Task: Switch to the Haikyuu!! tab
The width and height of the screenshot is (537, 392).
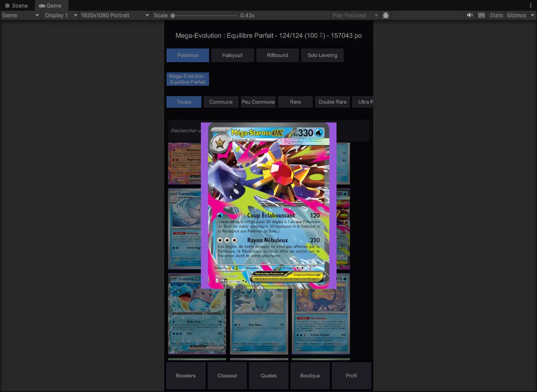Action: click(x=233, y=55)
